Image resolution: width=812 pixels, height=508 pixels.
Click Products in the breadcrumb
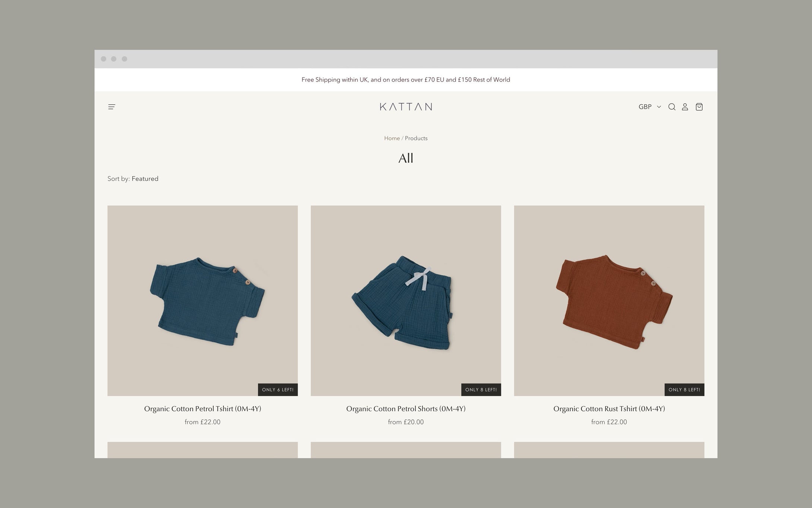point(416,138)
